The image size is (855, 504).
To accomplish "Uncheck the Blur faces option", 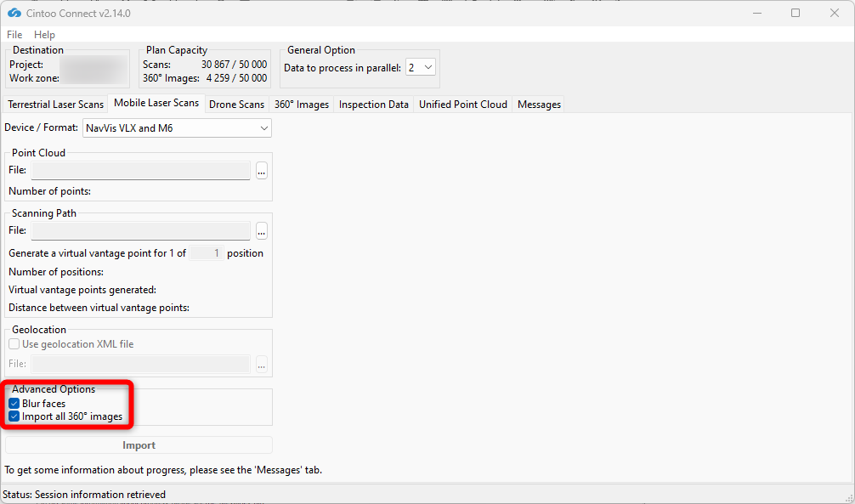I will pos(14,404).
